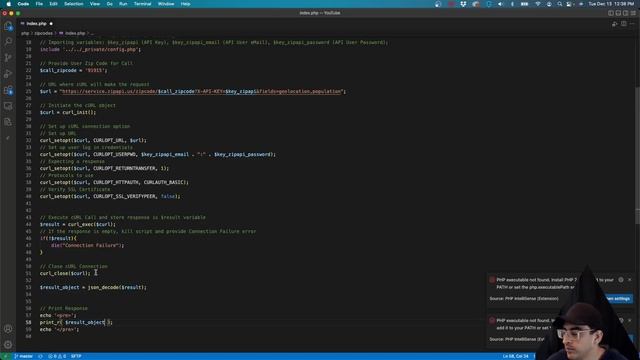Viewport: 640px width, 360px height.
Task: Toggle the primary sidebar layout icon
Action: pyautogui.click(x=611, y=13)
